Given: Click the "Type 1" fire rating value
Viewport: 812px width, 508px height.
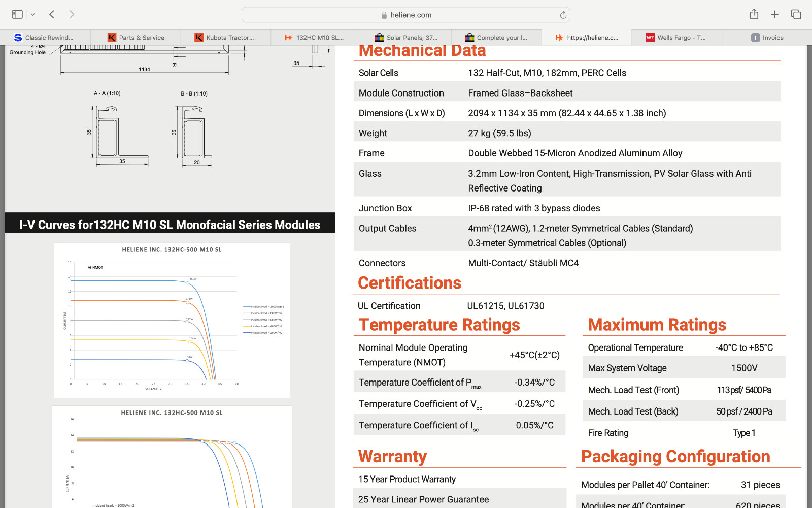Looking at the screenshot, I should (744, 433).
